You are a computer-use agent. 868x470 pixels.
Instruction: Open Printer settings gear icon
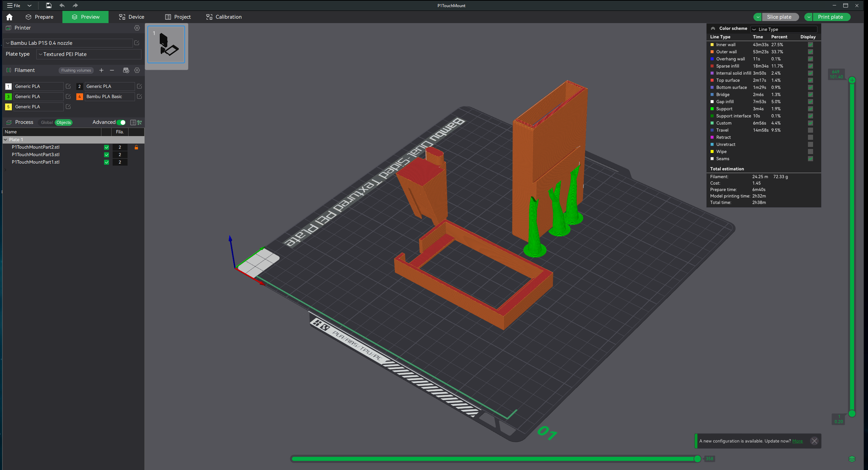coord(137,28)
